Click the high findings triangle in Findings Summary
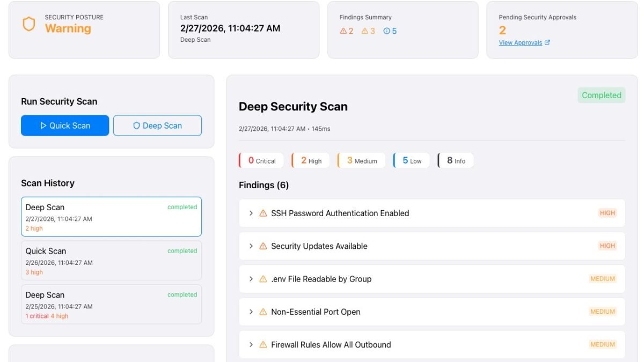This screenshot has width=644, height=362. click(343, 31)
